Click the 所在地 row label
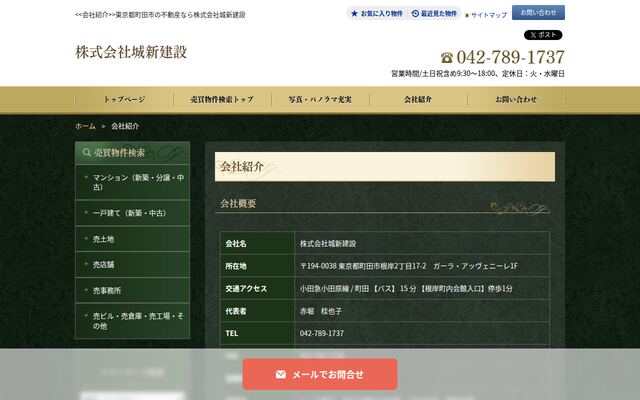Screen dimensions: 640x400 tap(236, 266)
